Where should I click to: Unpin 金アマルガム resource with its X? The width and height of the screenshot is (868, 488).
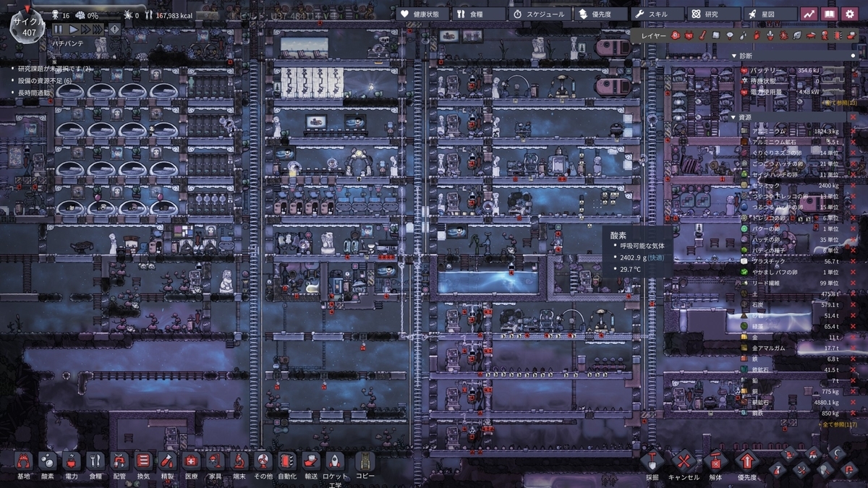852,348
